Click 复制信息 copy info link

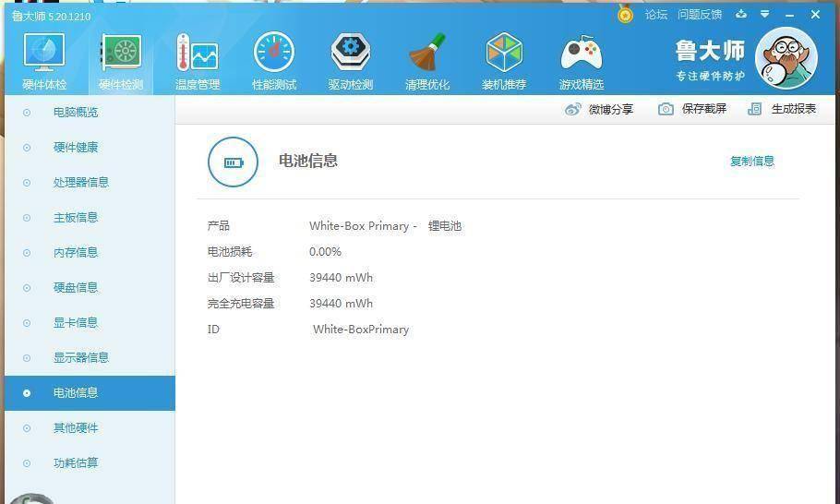point(752,162)
